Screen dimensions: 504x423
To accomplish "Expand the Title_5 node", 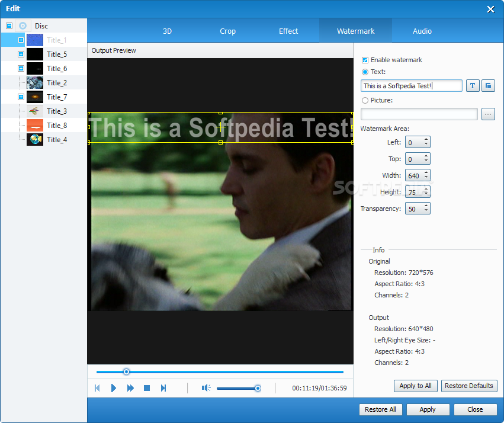I will (x=21, y=55).
